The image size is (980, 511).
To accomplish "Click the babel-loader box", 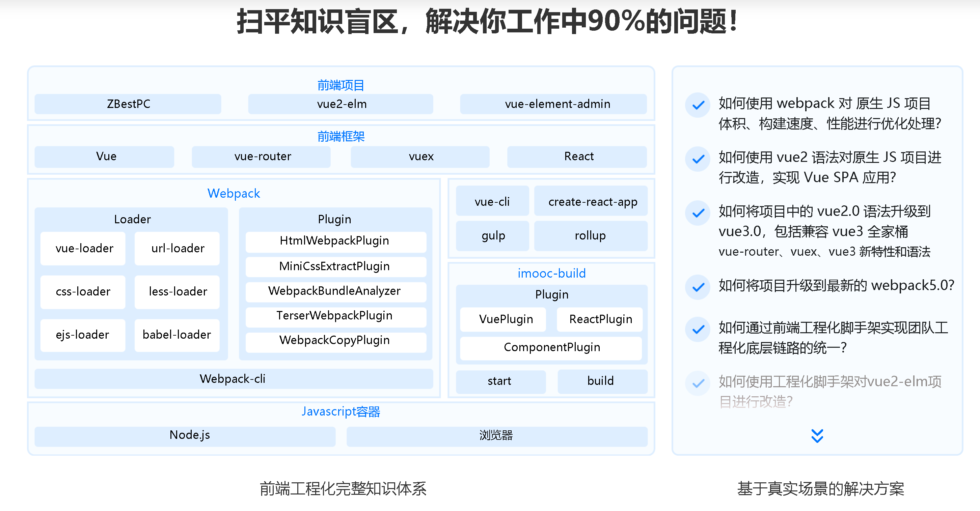I will tap(177, 335).
